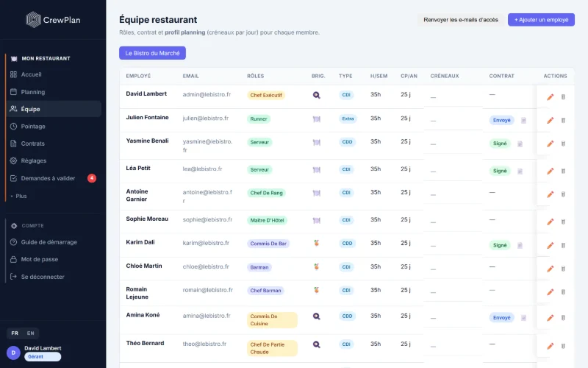Screen dimensions: 588x368
Task: Expand the Plus section in sidebar
Action: 19,196
